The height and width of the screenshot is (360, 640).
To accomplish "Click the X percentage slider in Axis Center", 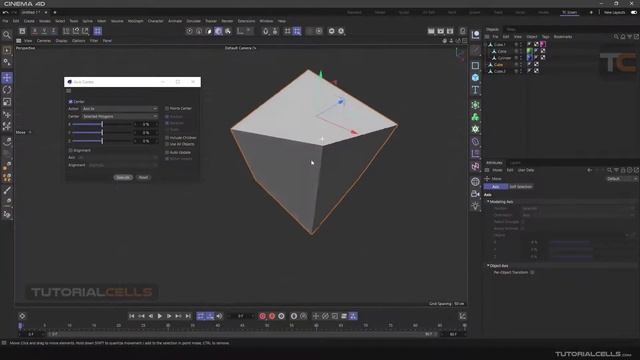I will coord(102,124).
